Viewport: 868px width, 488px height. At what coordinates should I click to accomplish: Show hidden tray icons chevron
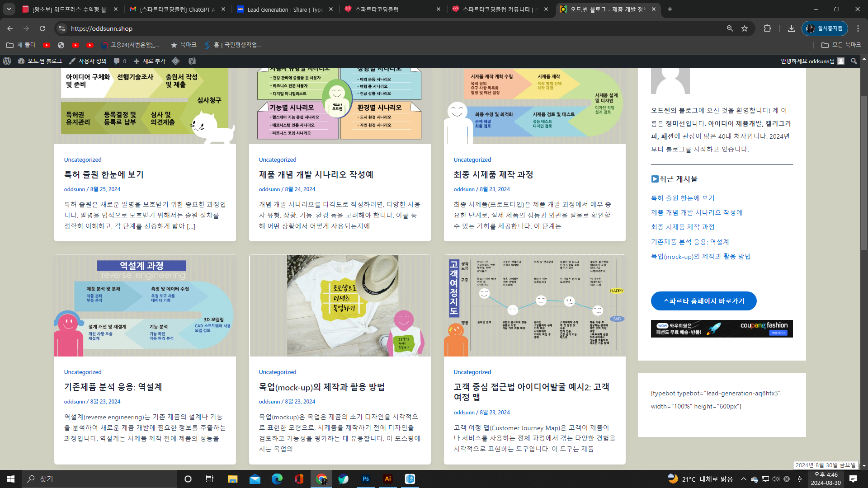point(743,479)
